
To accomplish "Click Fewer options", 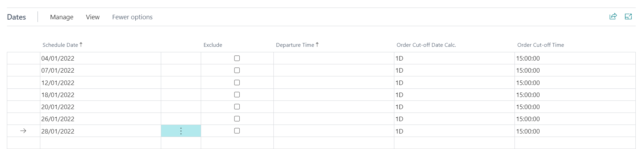I will point(132,17).
